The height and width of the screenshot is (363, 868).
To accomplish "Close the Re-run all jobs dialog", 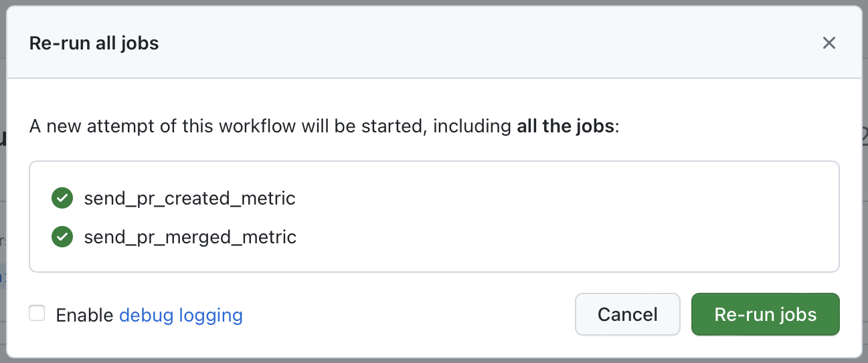I will 829,43.
